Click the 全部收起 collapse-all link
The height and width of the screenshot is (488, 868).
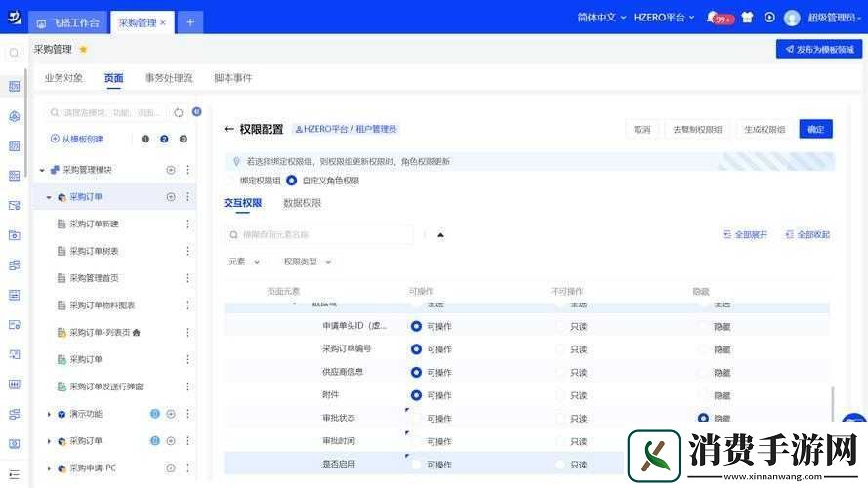[807, 234]
